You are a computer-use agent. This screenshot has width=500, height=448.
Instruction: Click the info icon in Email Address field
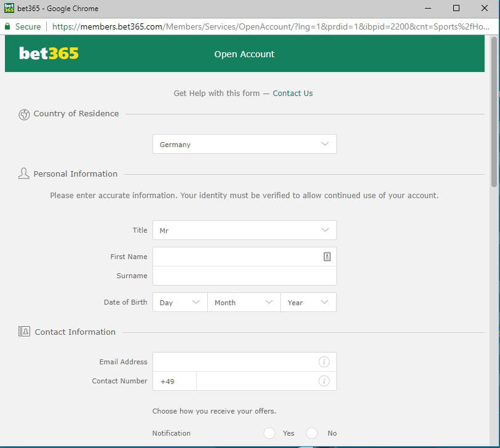click(x=323, y=362)
